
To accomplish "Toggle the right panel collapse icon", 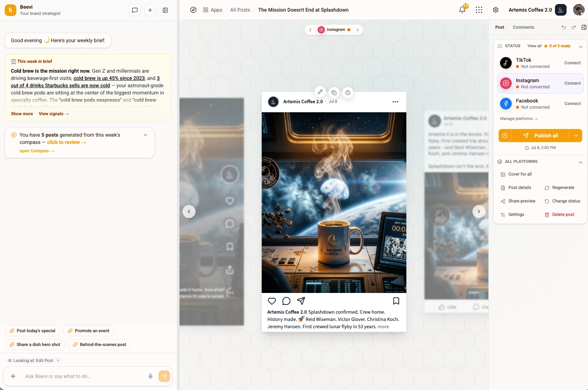I will (584, 27).
